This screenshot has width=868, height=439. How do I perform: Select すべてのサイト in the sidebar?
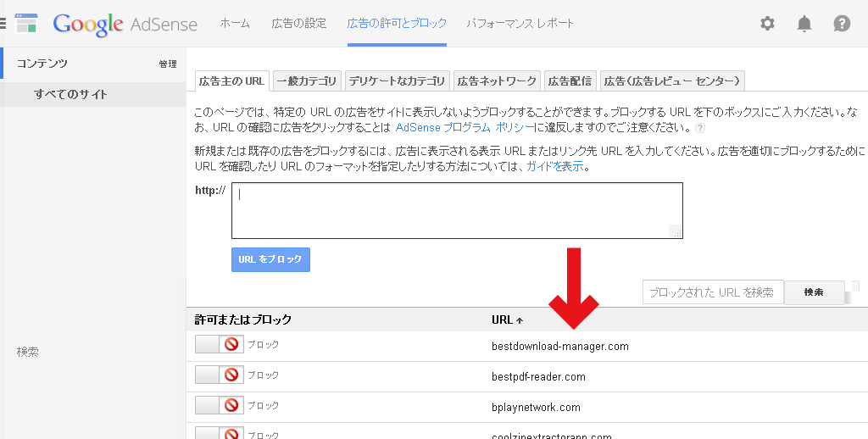pyautogui.click(x=70, y=94)
